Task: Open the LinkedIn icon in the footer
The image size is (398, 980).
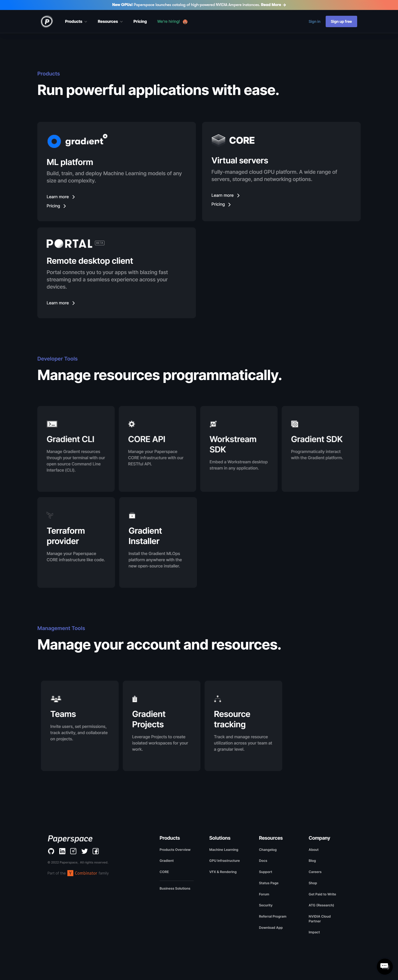Action: coord(62,851)
